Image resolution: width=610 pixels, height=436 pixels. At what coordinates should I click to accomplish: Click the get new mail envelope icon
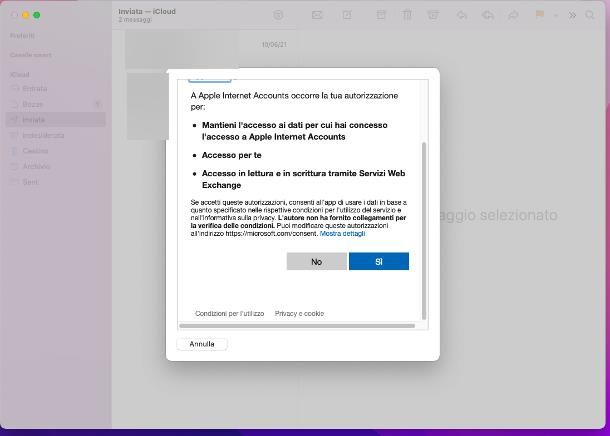(x=317, y=15)
